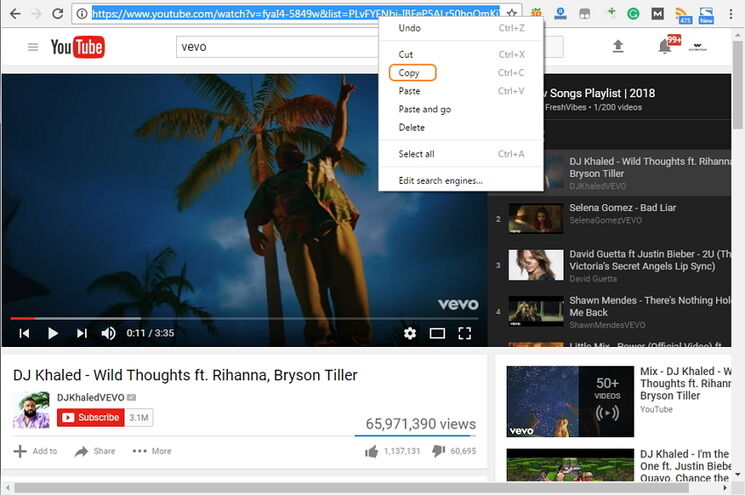Select Paste and go in the context menu
745x495 pixels.
point(461,109)
